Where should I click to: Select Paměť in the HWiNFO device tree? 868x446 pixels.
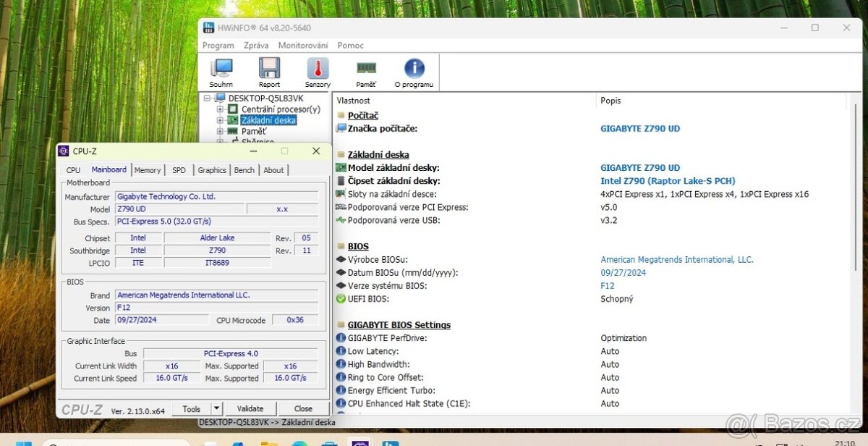[x=252, y=130]
